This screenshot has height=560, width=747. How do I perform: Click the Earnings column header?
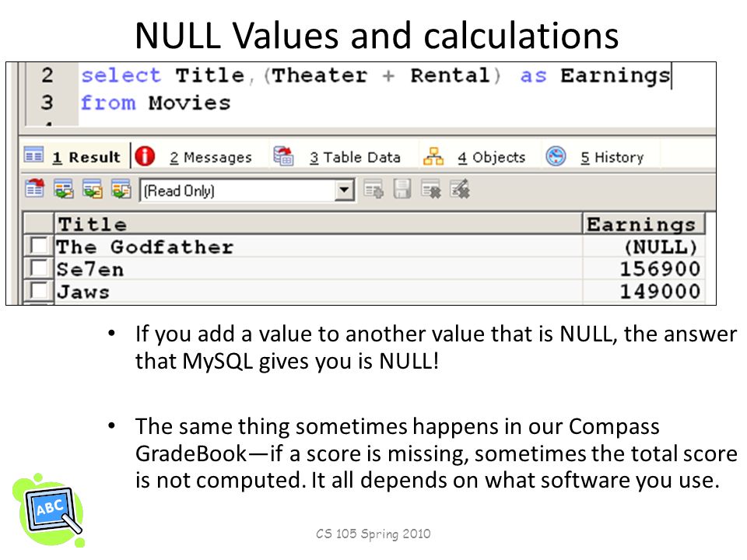point(644,224)
